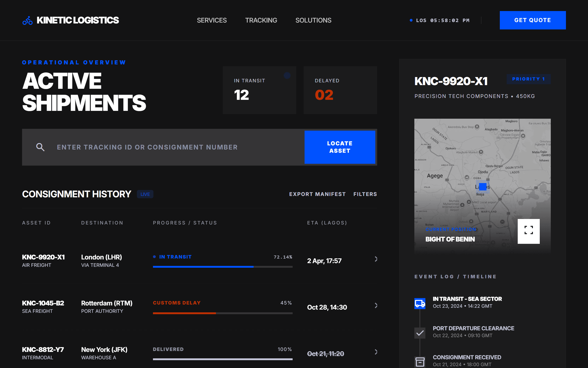The image size is (588, 368).
Task: Open details chevron for KNC-1045-B2 row
Action: (376, 305)
